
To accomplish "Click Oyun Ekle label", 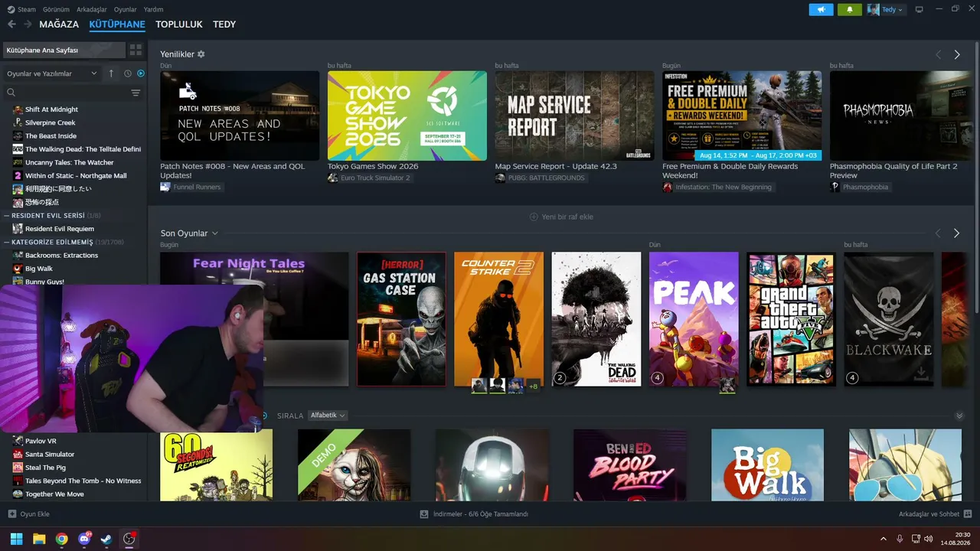I will pyautogui.click(x=35, y=514).
